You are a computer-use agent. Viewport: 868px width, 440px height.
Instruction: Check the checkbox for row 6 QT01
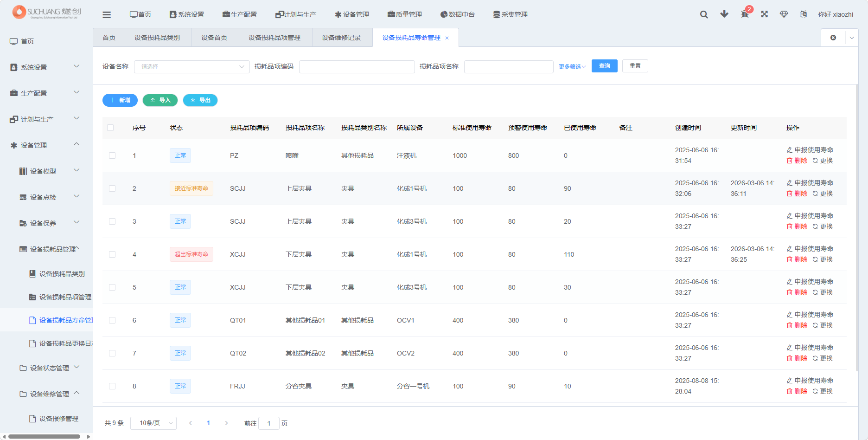pyautogui.click(x=112, y=320)
